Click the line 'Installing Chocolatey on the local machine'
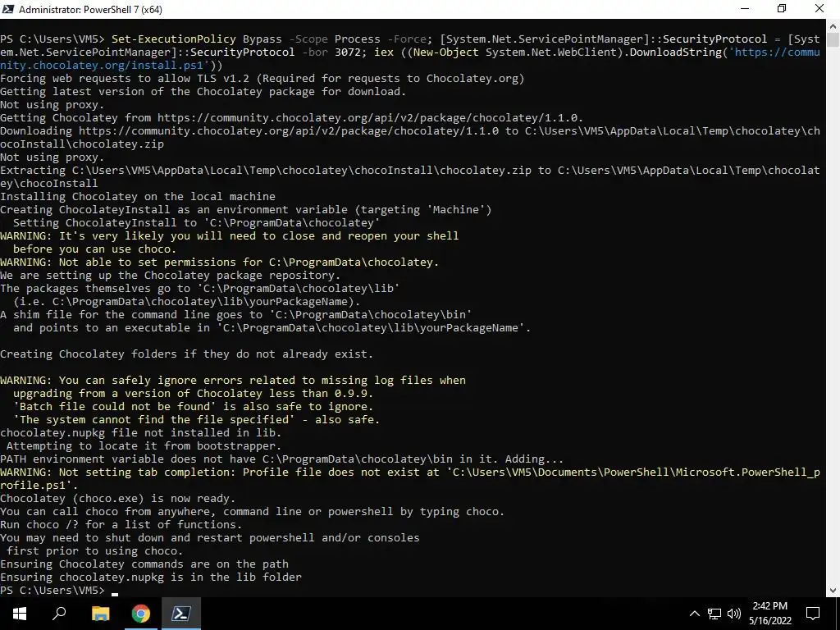Image resolution: width=840 pixels, height=630 pixels. (x=138, y=197)
